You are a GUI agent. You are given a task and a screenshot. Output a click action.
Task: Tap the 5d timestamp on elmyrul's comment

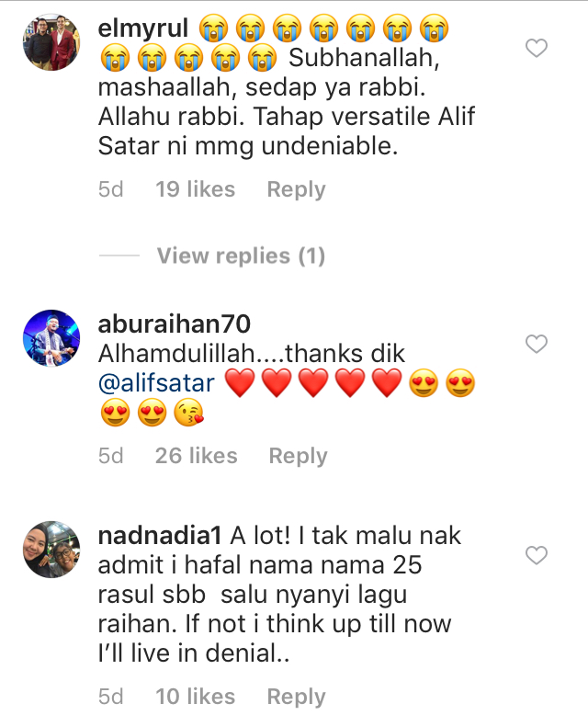tap(111, 189)
